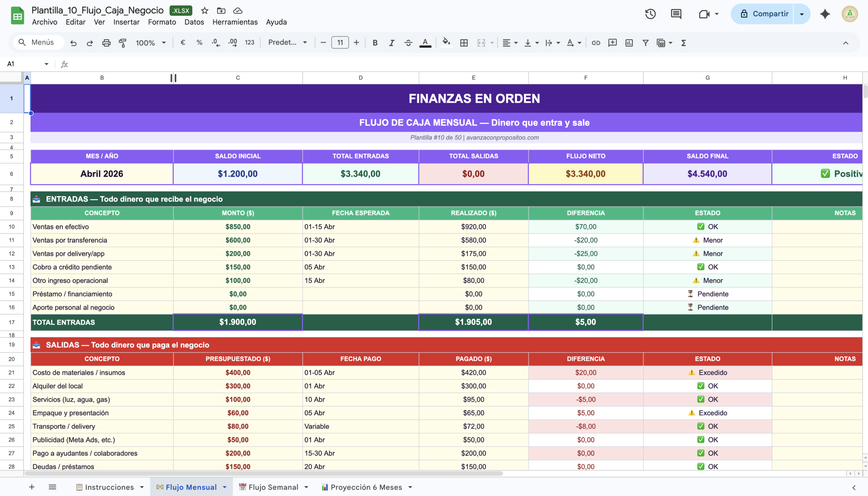Open the comments panel icon
Screen dimensions: 868x496
(x=676, y=14)
